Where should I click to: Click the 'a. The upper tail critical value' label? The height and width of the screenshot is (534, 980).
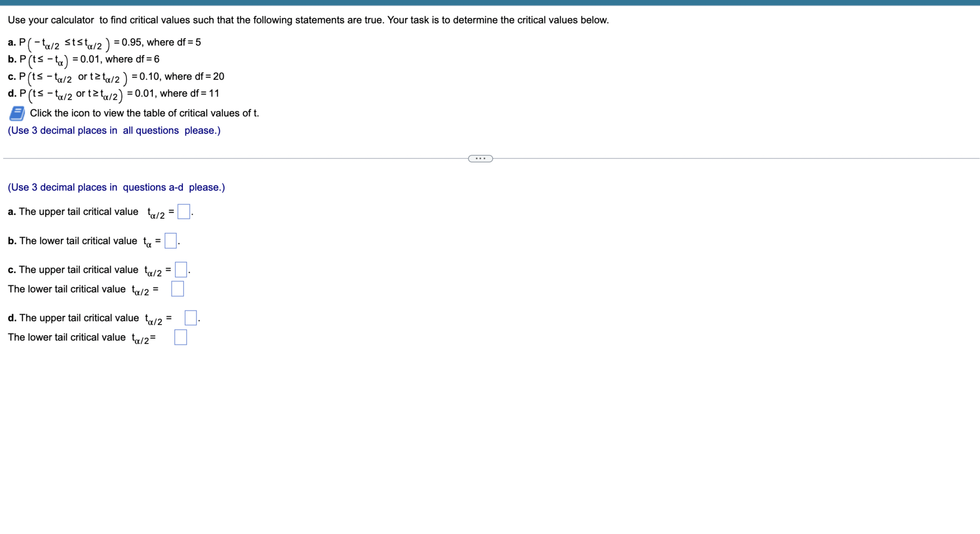(73, 212)
